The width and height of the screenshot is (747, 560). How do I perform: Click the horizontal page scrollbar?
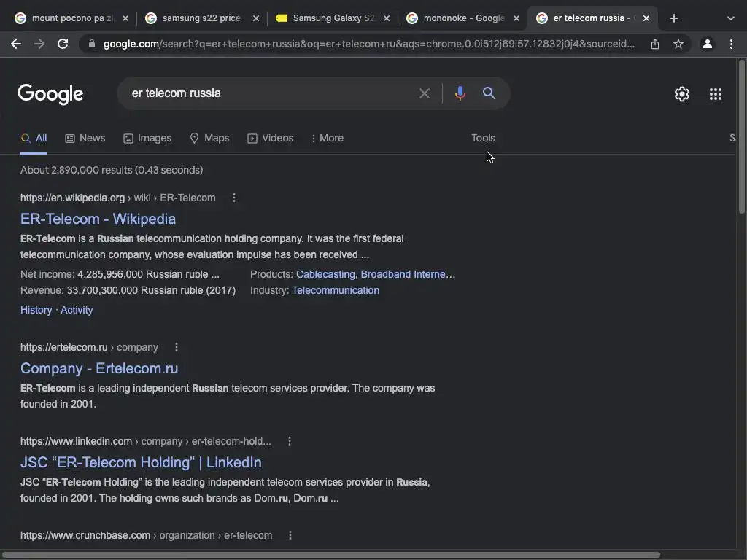point(330,555)
